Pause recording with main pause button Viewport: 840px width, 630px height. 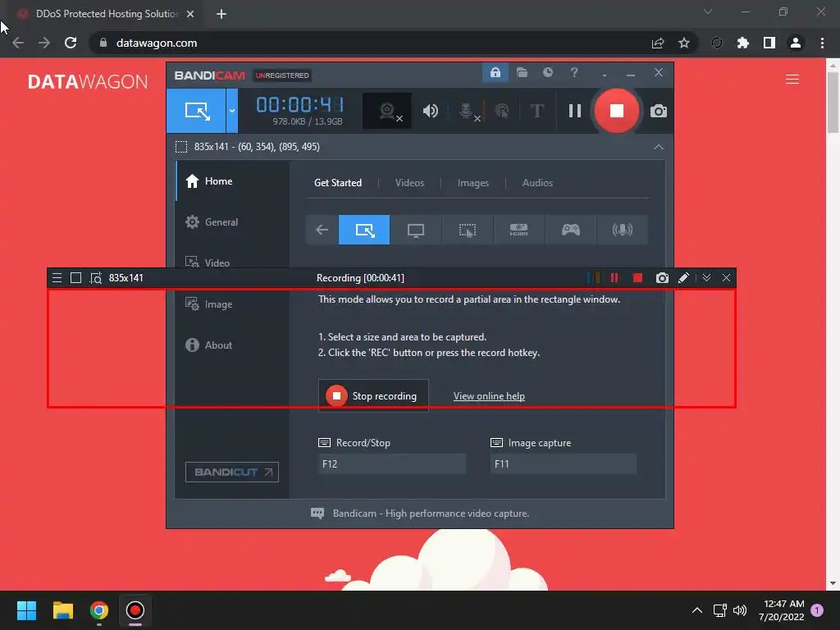click(575, 111)
